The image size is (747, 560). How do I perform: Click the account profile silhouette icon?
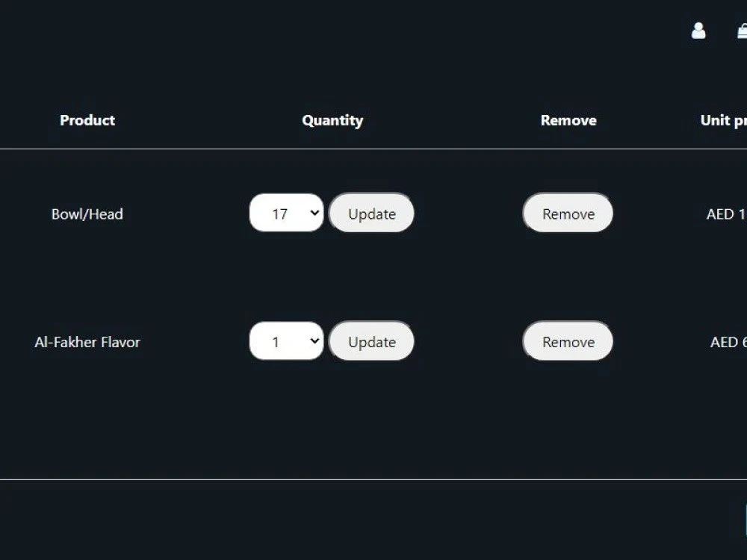click(698, 31)
